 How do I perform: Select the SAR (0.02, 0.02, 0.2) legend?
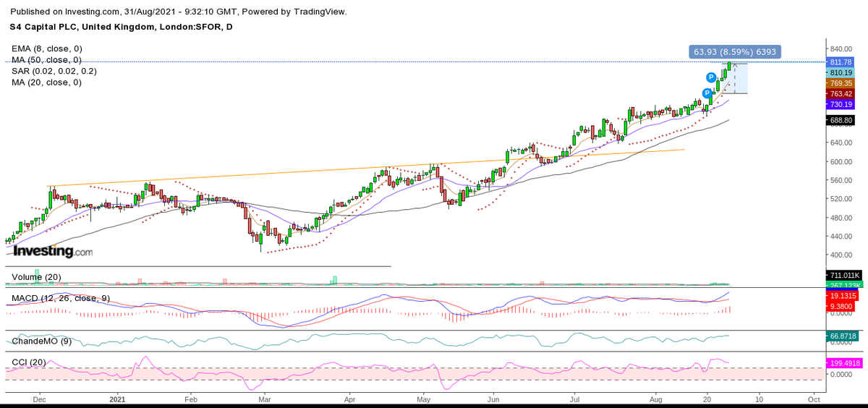pos(54,71)
